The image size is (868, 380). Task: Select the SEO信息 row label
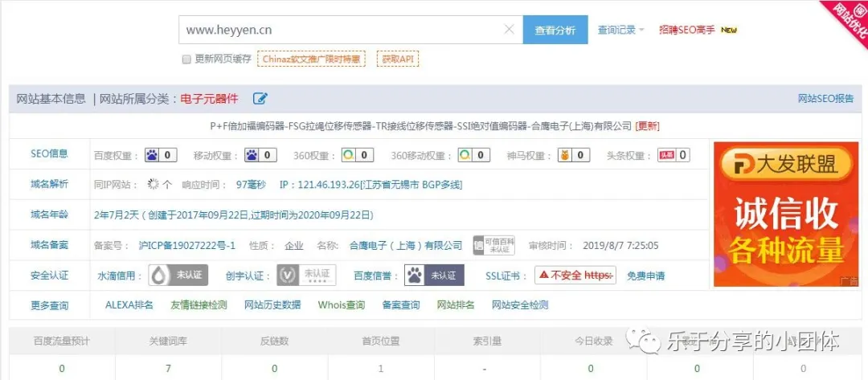coord(49,153)
